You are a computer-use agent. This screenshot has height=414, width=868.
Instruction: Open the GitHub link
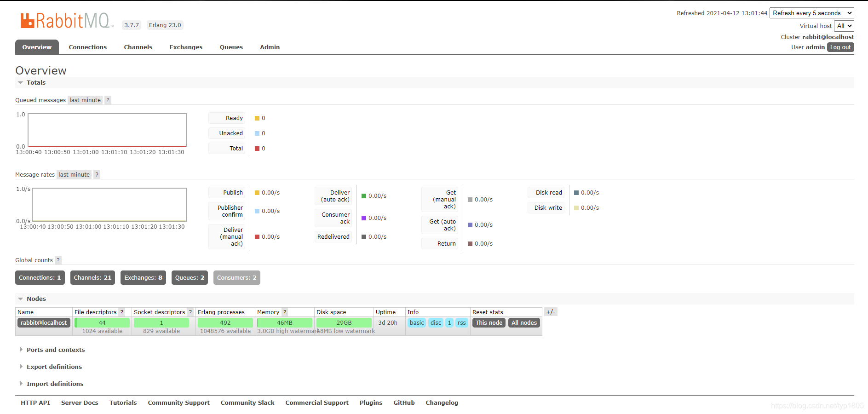pyautogui.click(x=404, y=403)
